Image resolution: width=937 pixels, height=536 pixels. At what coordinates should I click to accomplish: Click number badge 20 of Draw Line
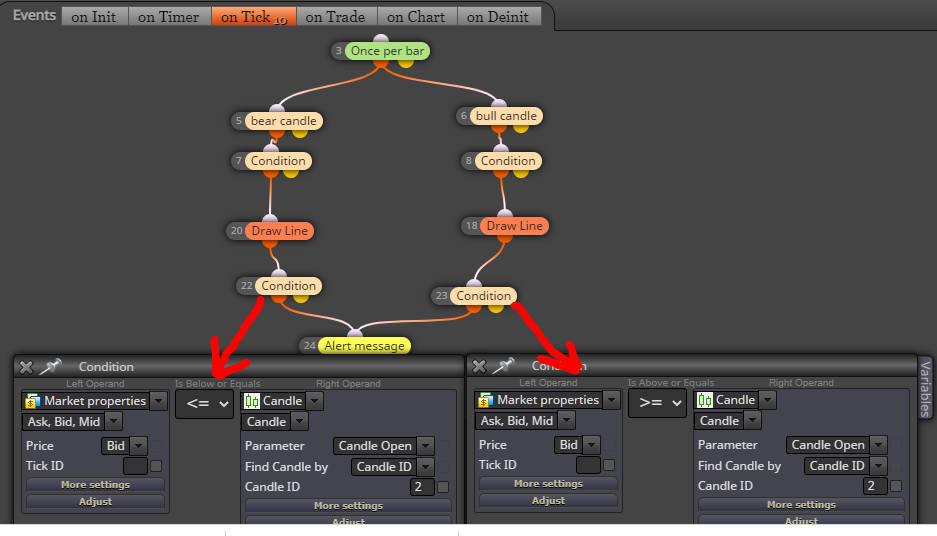pyautogui.click(x=237, y=231)
